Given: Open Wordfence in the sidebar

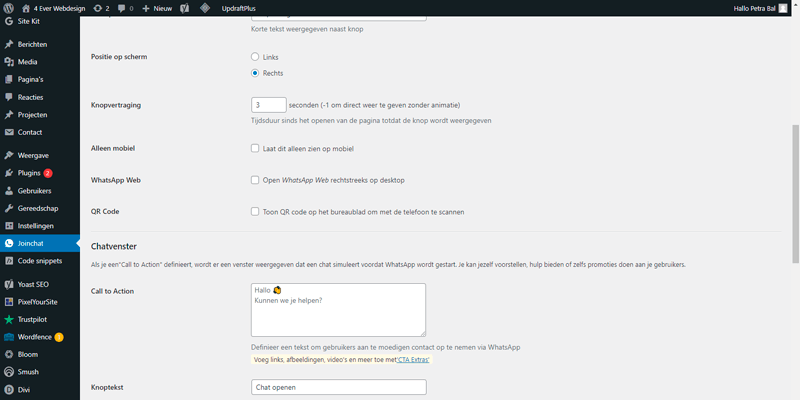Looking at the screenshot, I should tap(35, 337).
